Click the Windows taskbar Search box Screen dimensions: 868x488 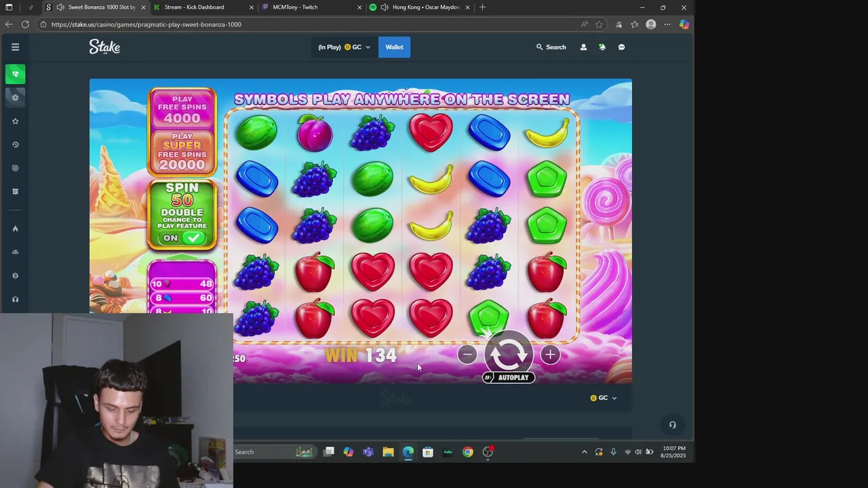coord(275,452)
